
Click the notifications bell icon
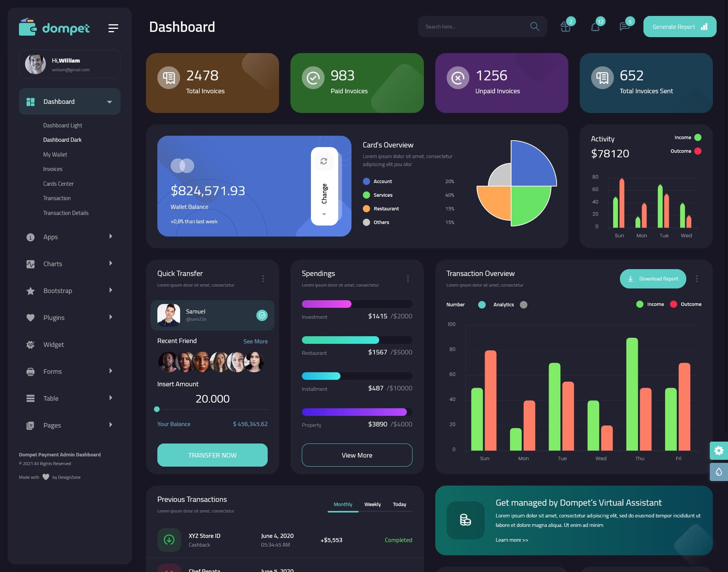[595, 26]
